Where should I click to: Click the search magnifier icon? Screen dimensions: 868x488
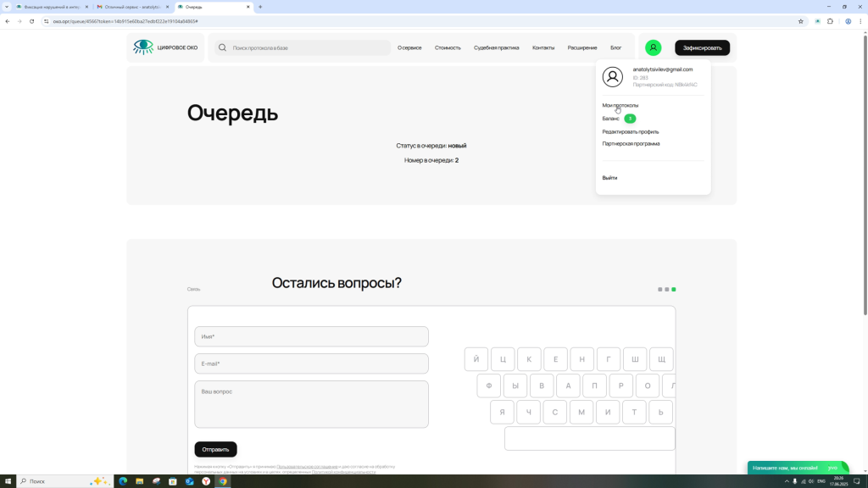pos(222,47)
